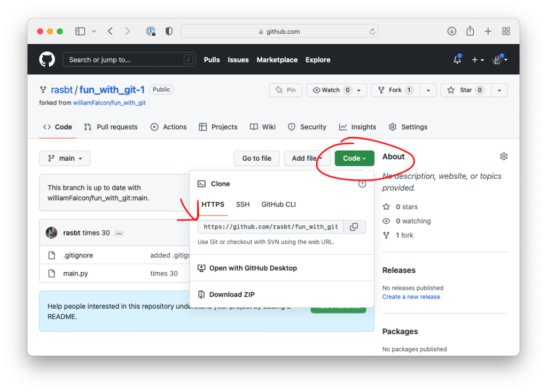Click the Open with GitHub Desktop icon
Image resolution: width=547 pixels, height=392 pixels.
pyautogui.click(x=201, y=268)
